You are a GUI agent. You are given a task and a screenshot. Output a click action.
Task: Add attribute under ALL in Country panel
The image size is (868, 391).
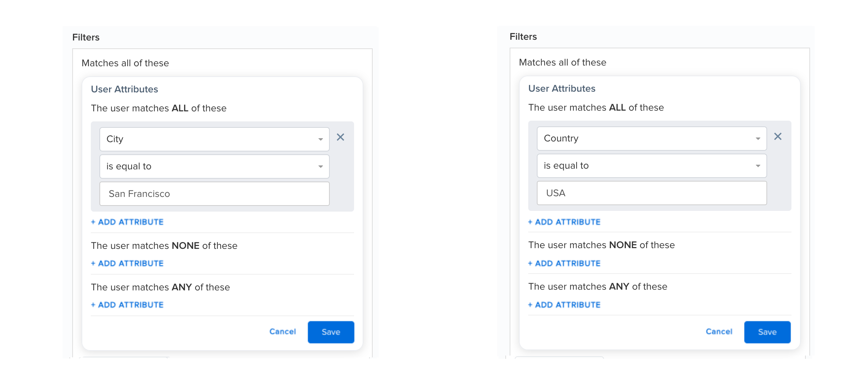tap(564, 222)
